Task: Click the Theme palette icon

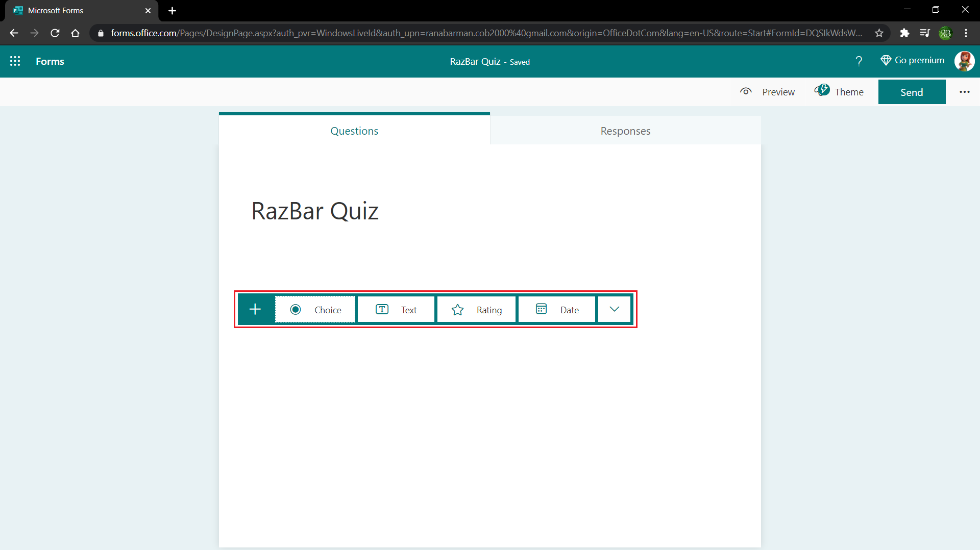Action: pyautogui.click(x=822, y=90)
